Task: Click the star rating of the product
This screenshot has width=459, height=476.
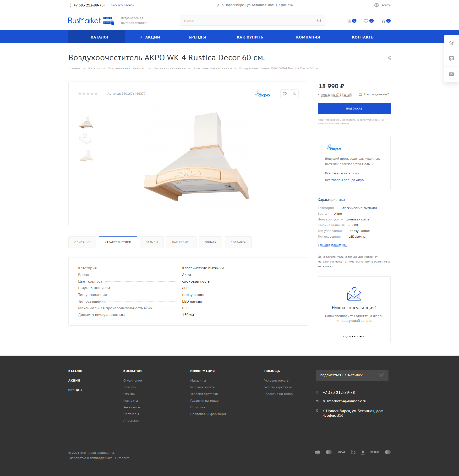Action: click(x=88, y=94)
